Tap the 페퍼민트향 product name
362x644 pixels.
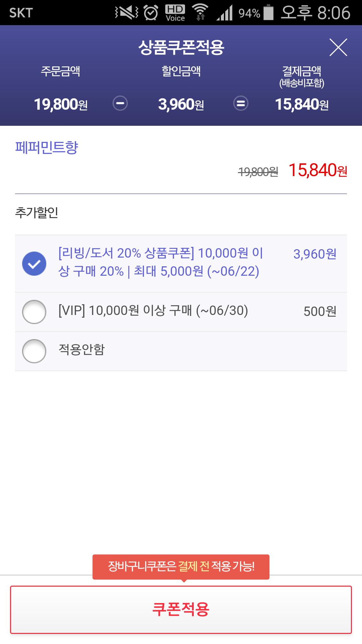click(x=47, y=147)
